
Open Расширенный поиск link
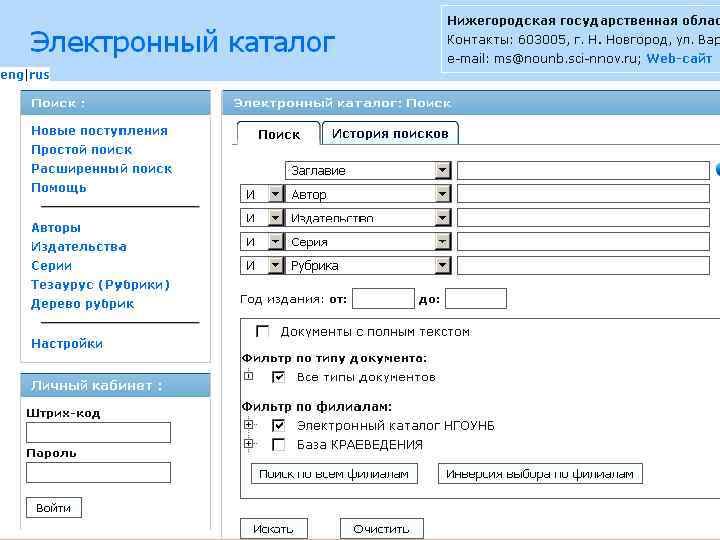[101, 169]
